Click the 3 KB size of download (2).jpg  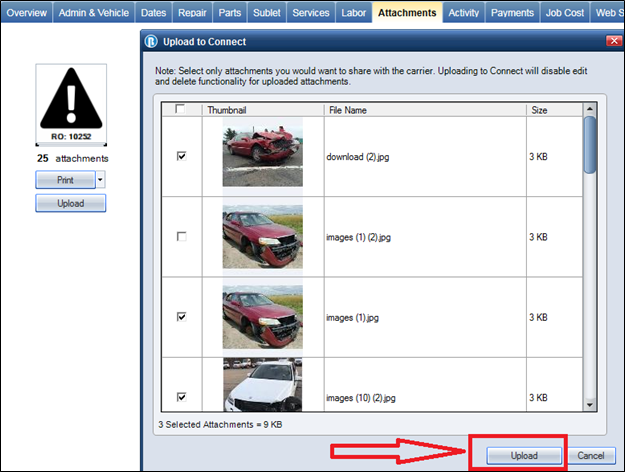coord(538,157)
